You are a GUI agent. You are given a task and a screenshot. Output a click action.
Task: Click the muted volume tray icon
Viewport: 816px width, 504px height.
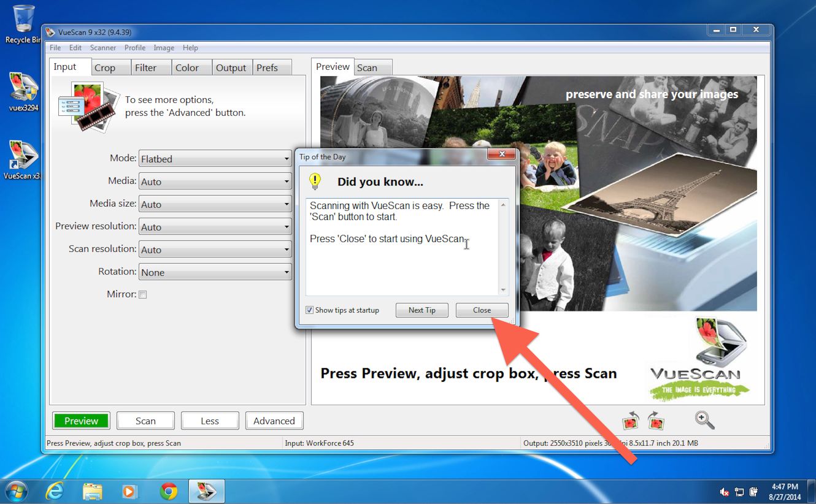coord(724,492)
